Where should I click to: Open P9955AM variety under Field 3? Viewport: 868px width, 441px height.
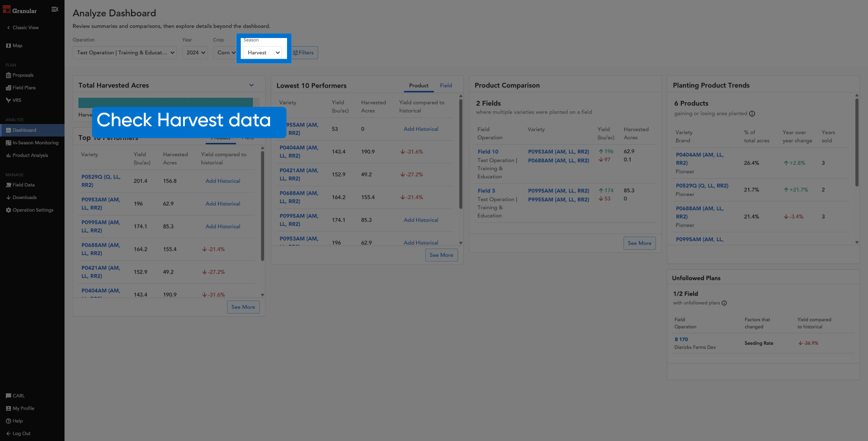559,199
